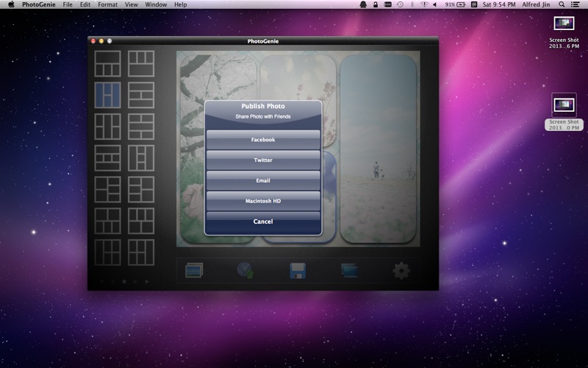The image size is (588, 368).
Task: Open the Format menu
Action: pos(107,4)
